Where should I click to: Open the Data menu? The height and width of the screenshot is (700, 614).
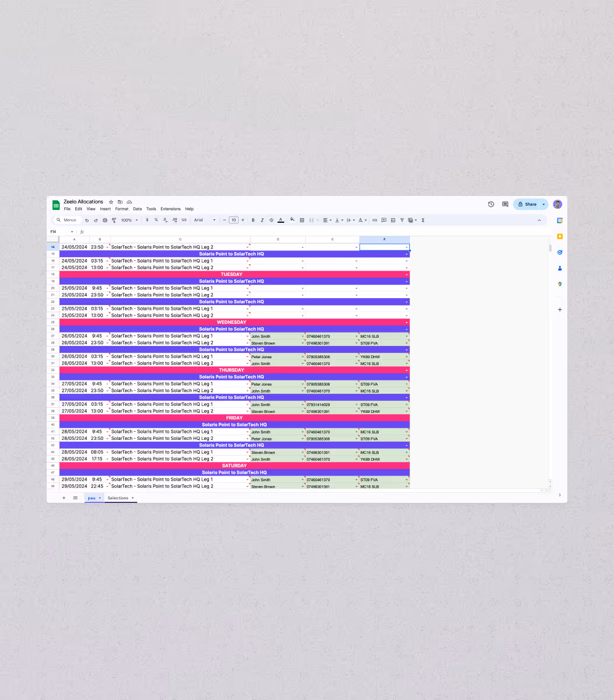click(x=137, y=209)
